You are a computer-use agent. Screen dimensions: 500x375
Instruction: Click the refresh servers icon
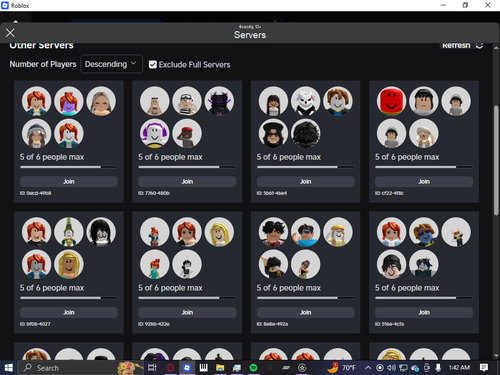point(479,45)
